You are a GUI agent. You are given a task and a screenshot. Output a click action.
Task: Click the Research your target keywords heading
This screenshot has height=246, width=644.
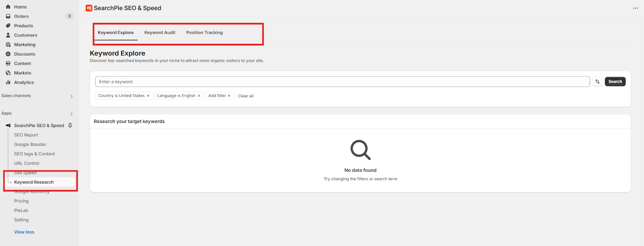129,121
